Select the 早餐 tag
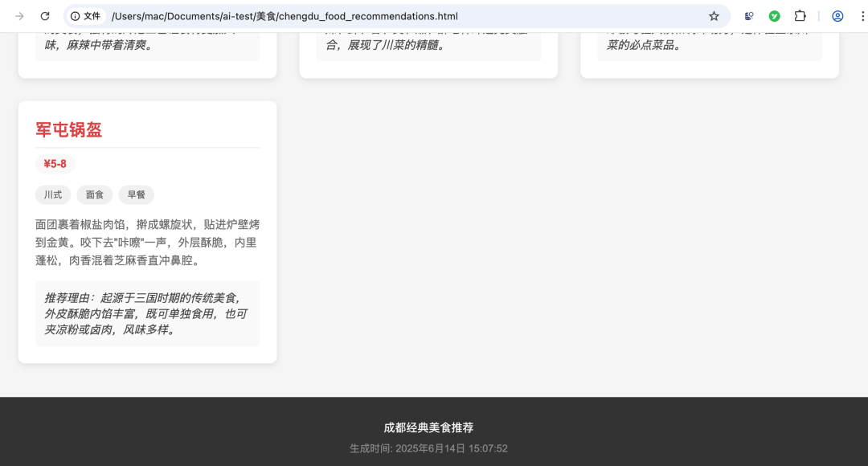Image resolution: width=868 pixels, height=466 pixels. (x=136, y=194)
